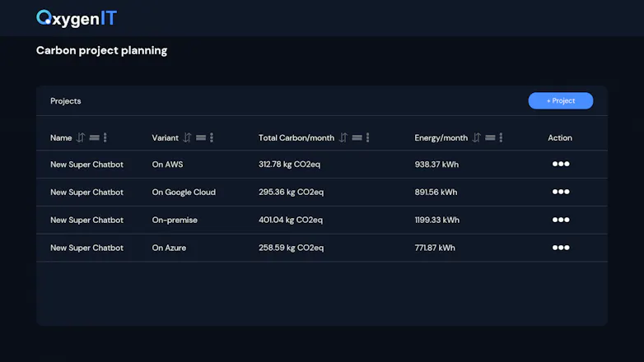Select the On Google Cloud variant cell

(x=184, y=192)
